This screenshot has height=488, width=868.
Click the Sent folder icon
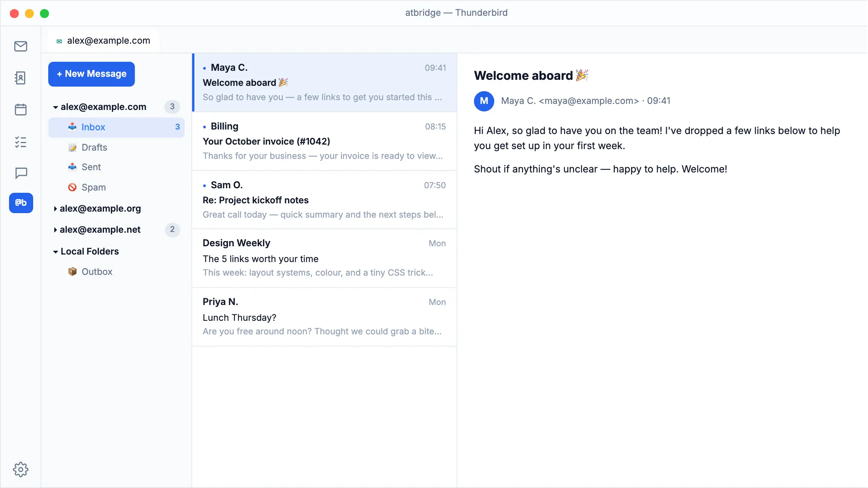72,167
